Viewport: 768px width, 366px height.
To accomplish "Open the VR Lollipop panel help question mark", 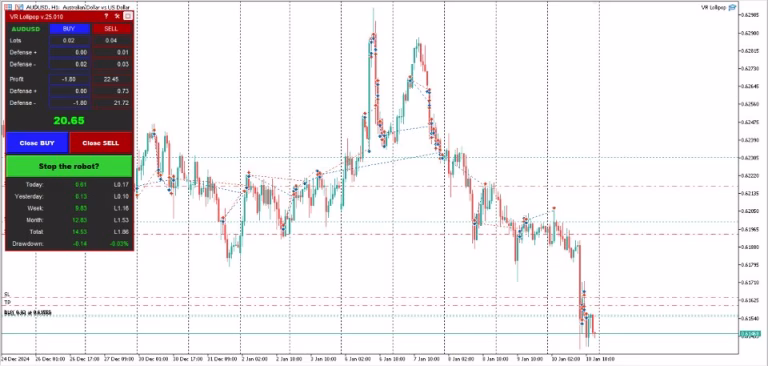I will pos(106,17).
